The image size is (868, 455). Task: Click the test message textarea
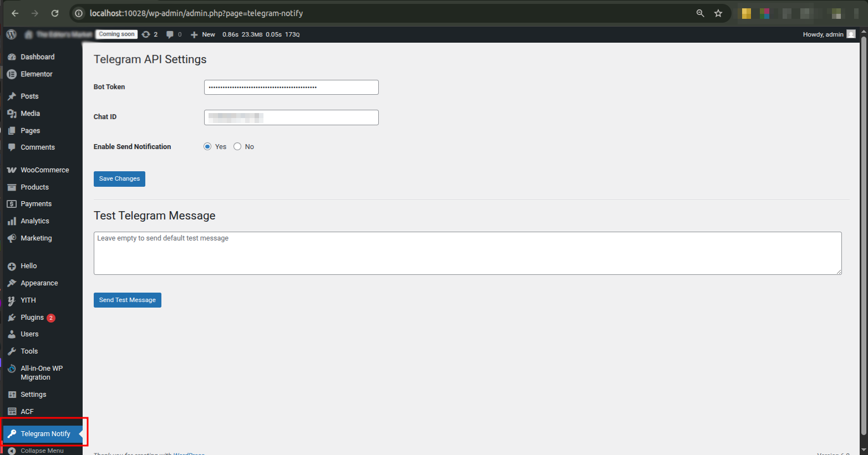point(468,253)
